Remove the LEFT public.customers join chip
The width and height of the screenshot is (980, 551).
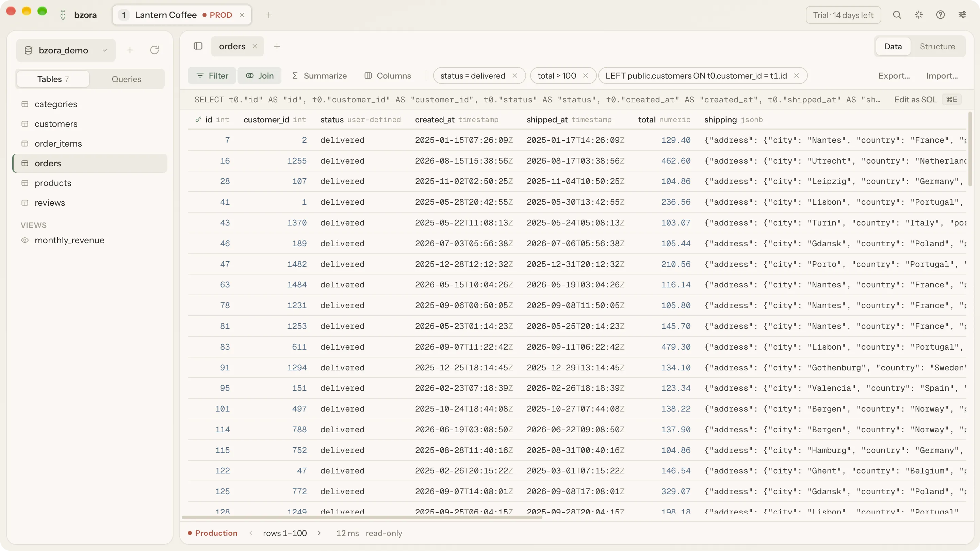point(796,76)
